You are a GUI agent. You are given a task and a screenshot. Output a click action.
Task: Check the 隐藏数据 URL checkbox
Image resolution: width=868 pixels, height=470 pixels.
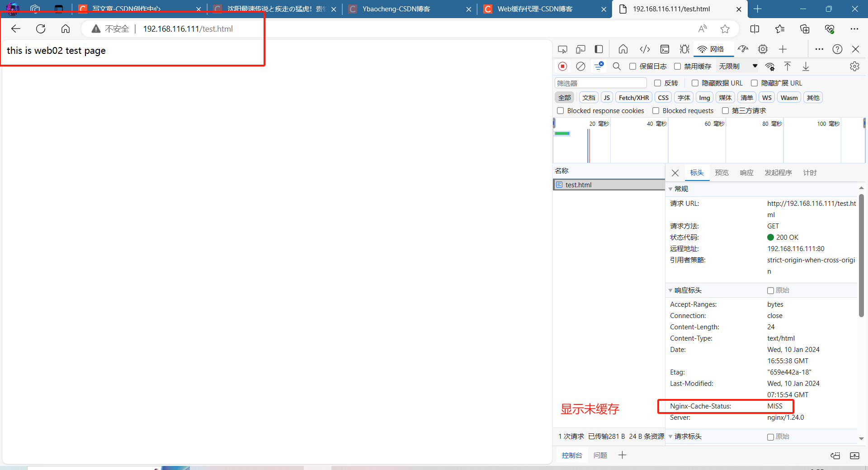tap(695, 83)
